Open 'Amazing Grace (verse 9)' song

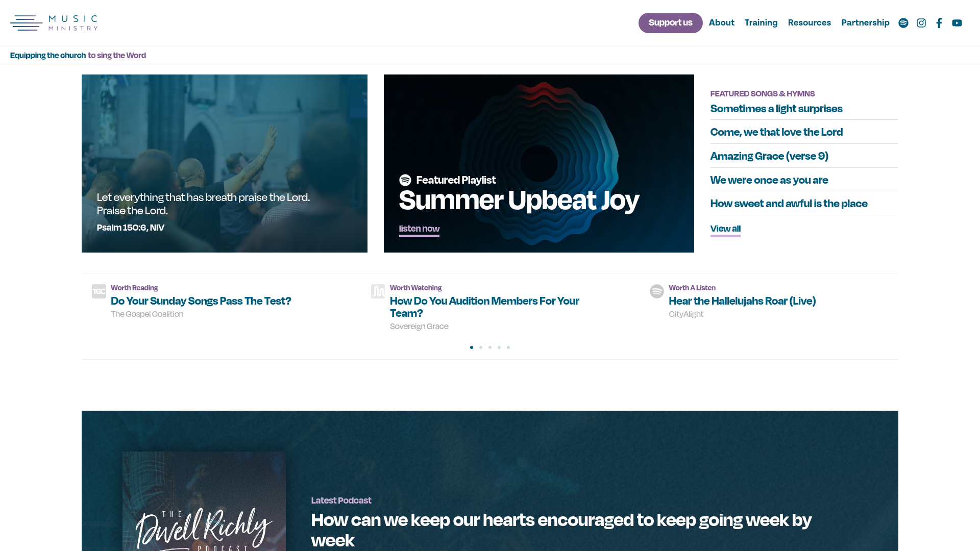[769, 156]
